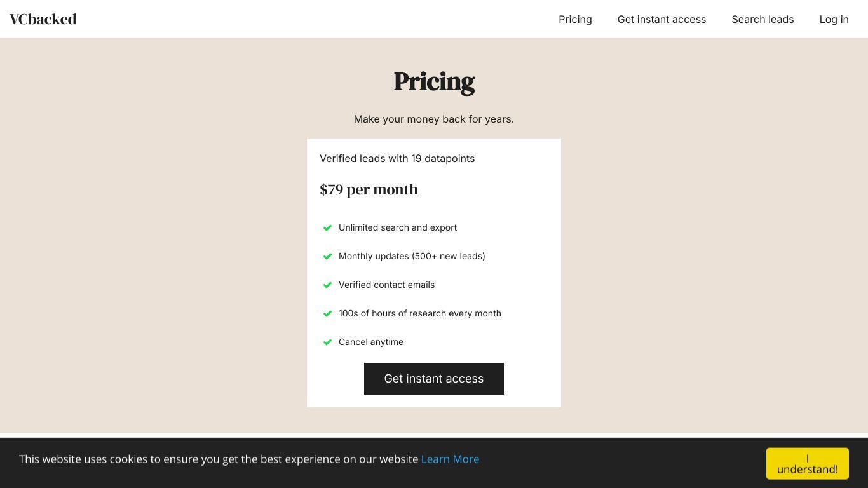
Task: Click the Pricing page heading
Action: (434, 82)
